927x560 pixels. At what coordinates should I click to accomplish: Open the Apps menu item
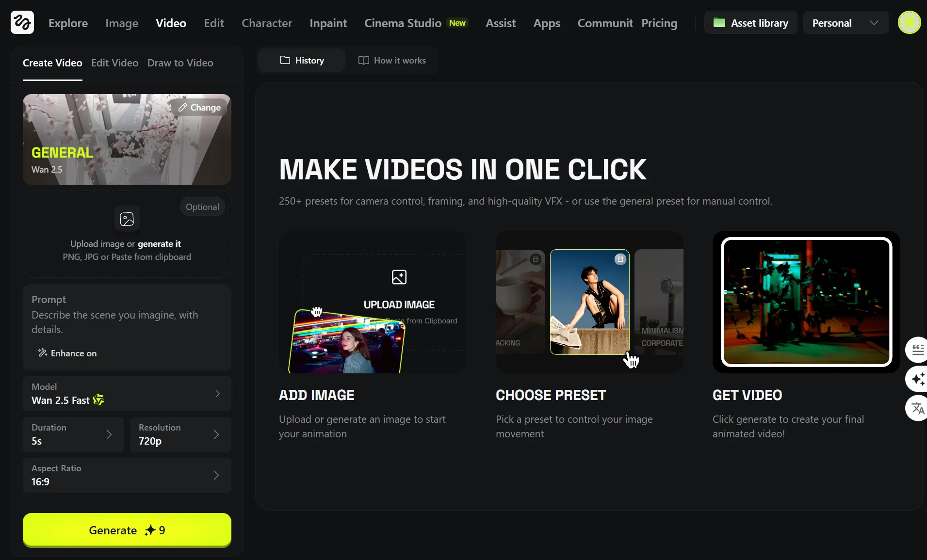click(x=546, y=23)
